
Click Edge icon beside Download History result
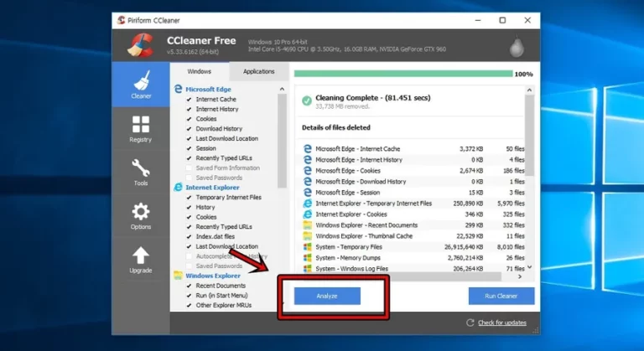tap(307, 182)
